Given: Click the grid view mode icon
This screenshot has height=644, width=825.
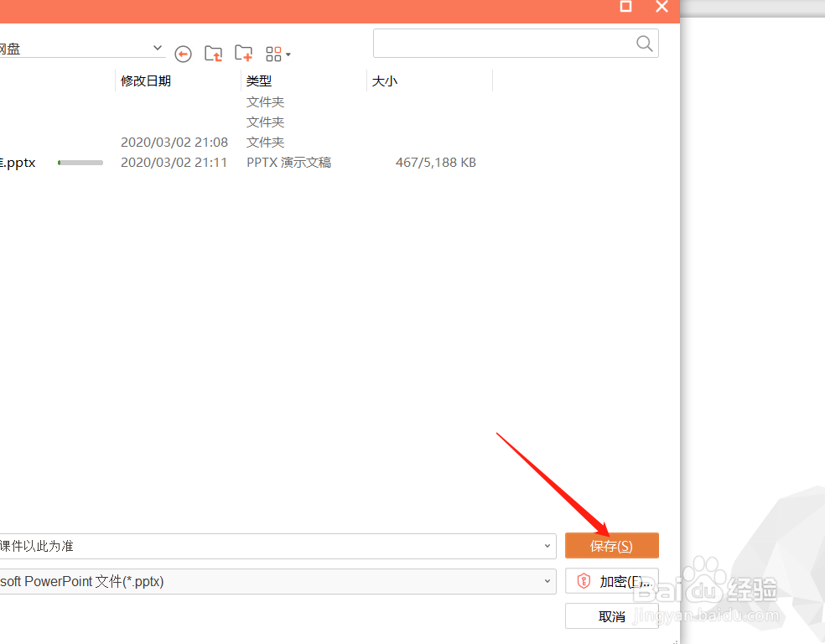Looking at the screenshot, I should click(272, 53).
